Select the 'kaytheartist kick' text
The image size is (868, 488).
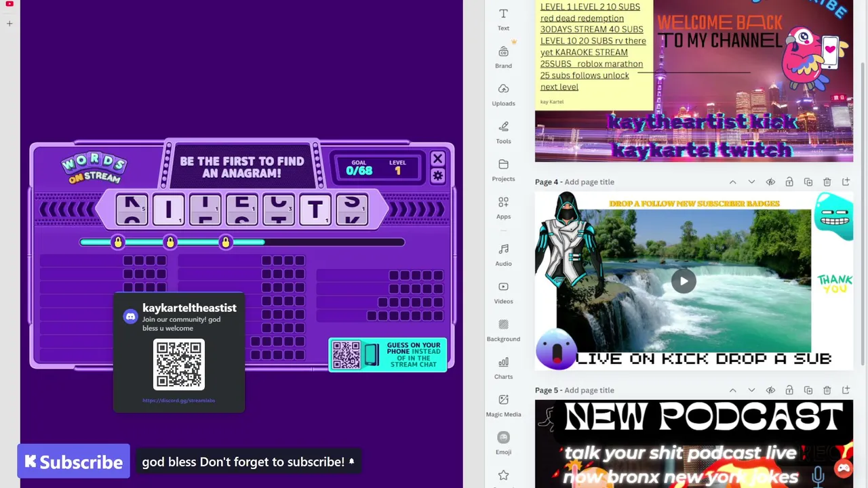703,122
